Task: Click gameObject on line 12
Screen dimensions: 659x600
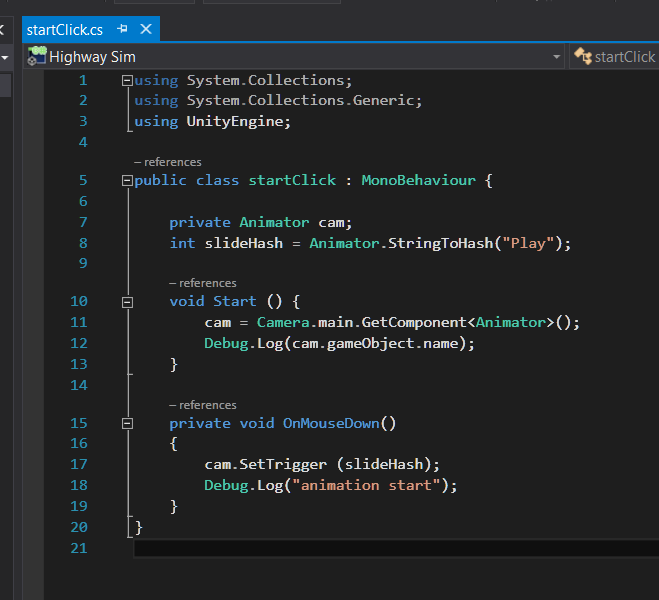Action: pos(371,343)
